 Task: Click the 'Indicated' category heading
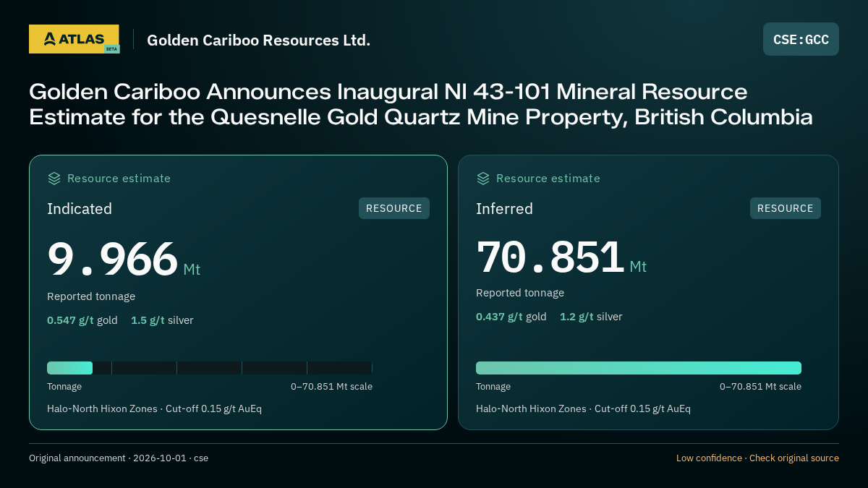pyautogui.click(x=80, y=209)
